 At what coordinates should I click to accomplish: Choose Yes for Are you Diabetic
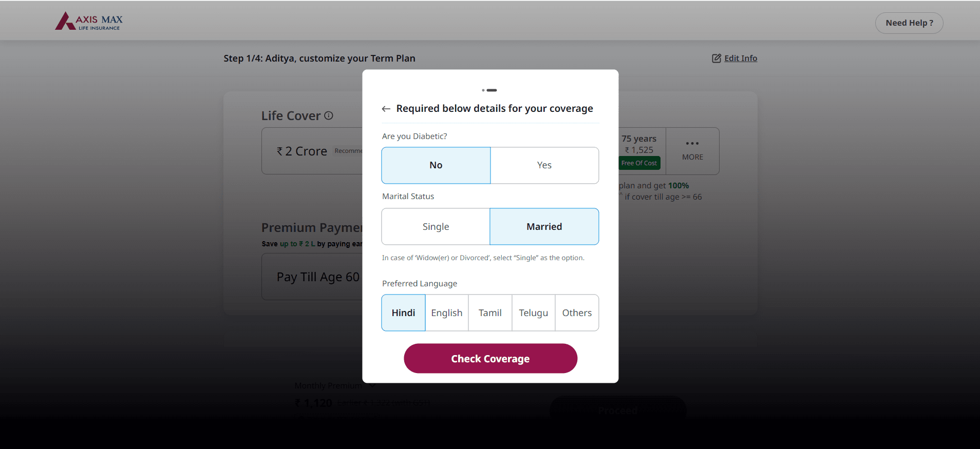tap(544, 165)
